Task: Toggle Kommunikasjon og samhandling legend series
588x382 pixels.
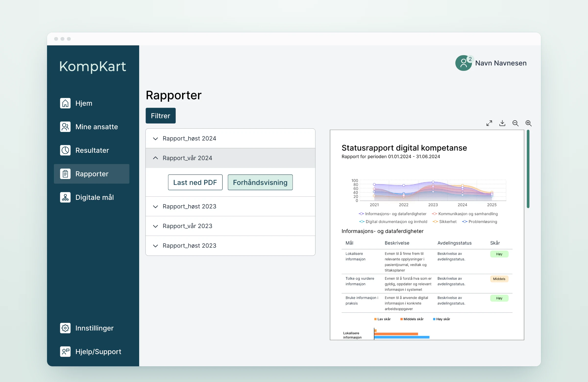Action: [465, 214]
